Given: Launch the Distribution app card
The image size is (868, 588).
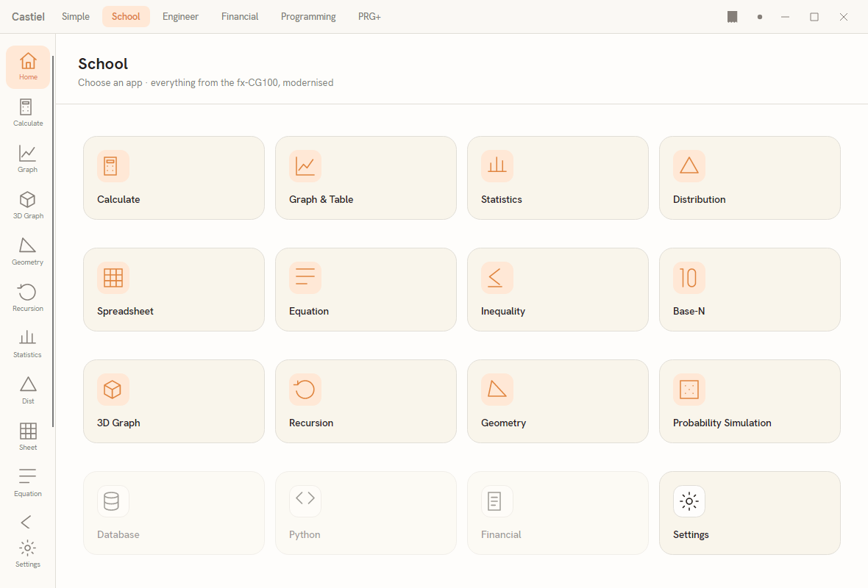Looking at the screenshot, I should [750, 178].
